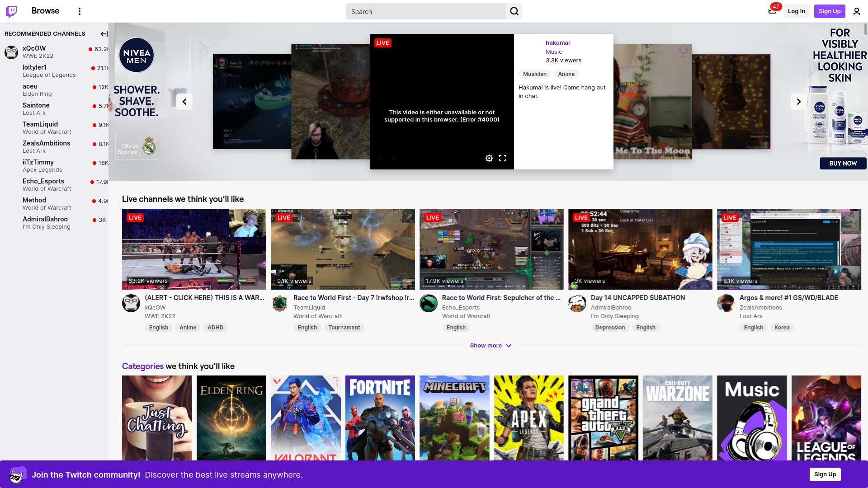
Task: Select the Musician tag
Action: point(535,74)
